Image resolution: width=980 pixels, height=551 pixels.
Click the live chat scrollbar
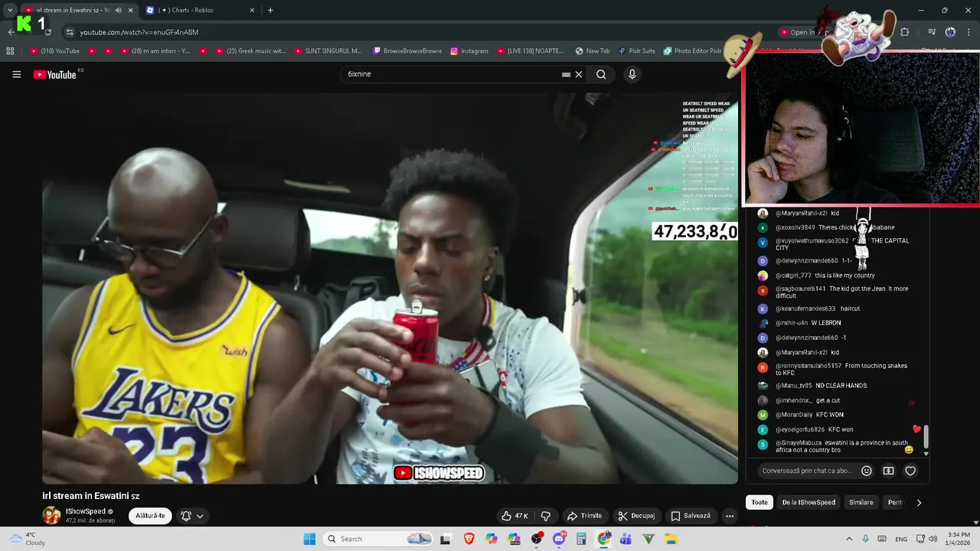point(926,438)
